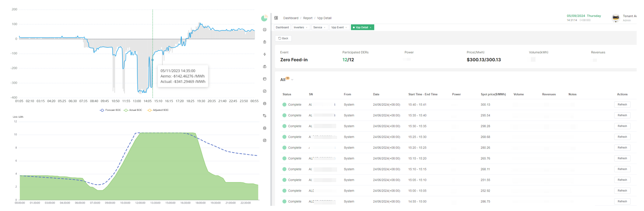
Task: Refresh the 15:35 - 15:40 event row
Action: click(x=622, y=115)
